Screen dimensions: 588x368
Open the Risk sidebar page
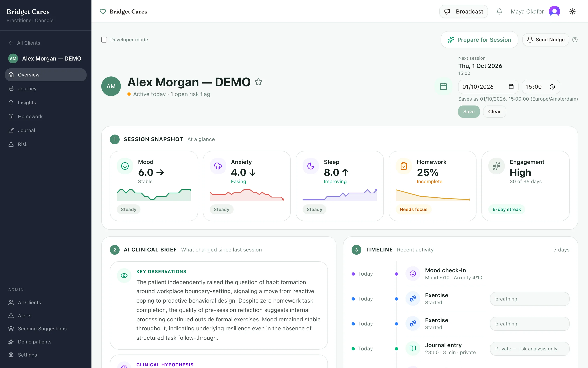[46, 144]
